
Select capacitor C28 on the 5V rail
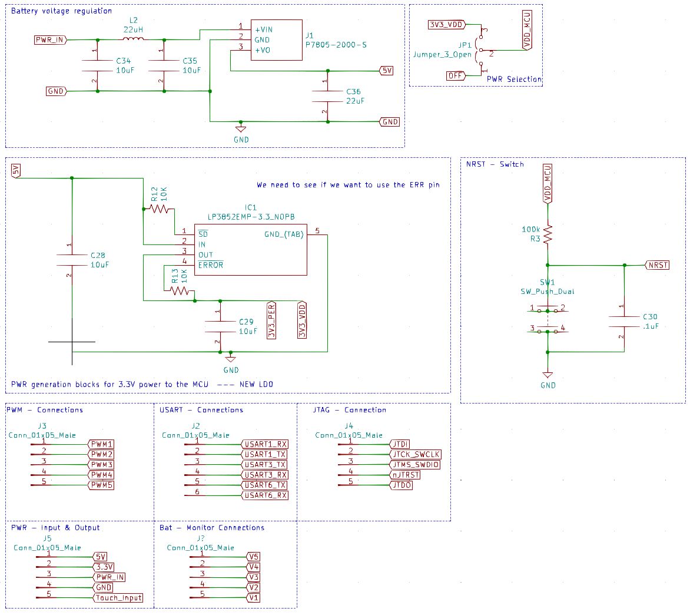72,260
